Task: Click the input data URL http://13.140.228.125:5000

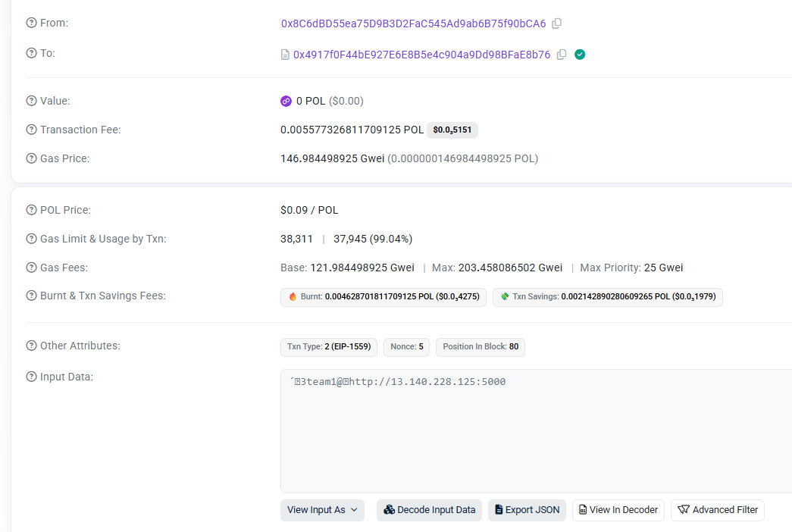Action: pyautogui.click(x=427, y=381)
